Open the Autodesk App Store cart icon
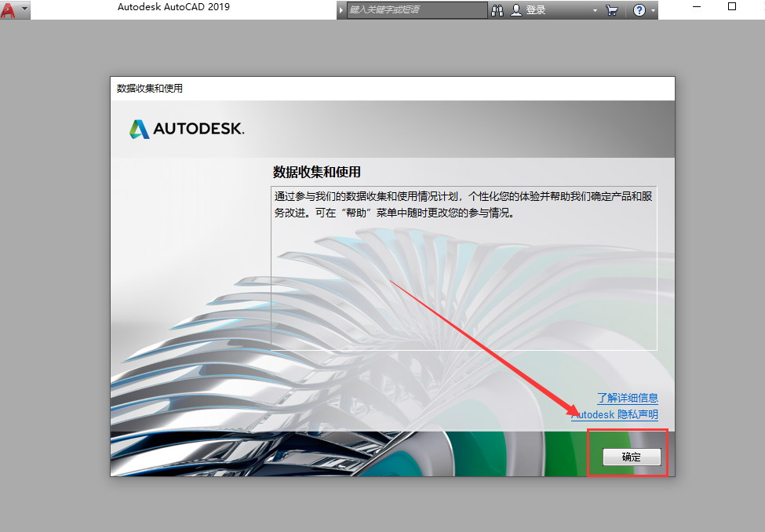This screenshot has width=765, height=532. click(612, 10)
